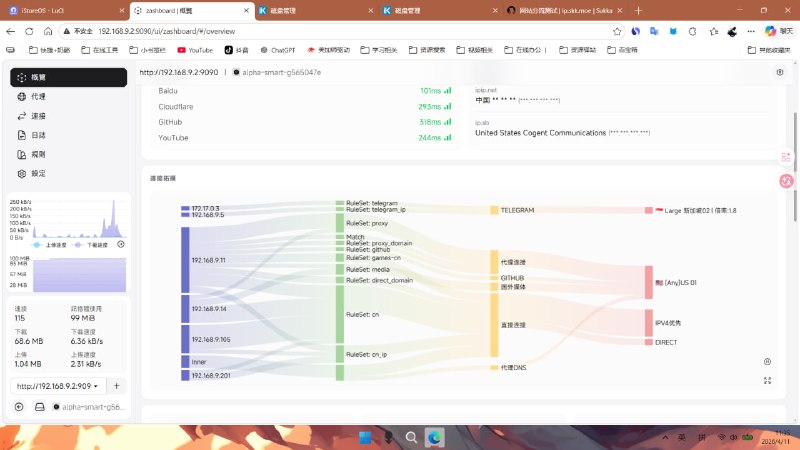Click the drive icon at sidebar bottom
The width and height of the screenshot is (800, 450).
pos(39,407)
